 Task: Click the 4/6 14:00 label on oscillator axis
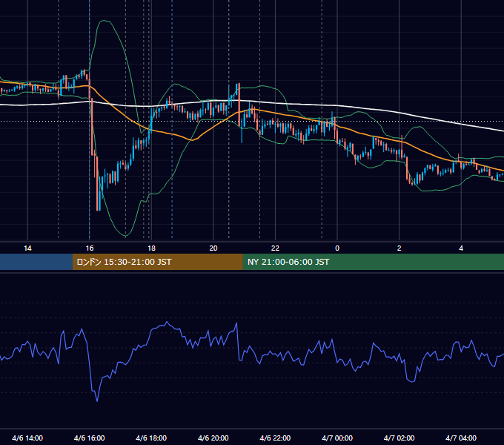27,438
